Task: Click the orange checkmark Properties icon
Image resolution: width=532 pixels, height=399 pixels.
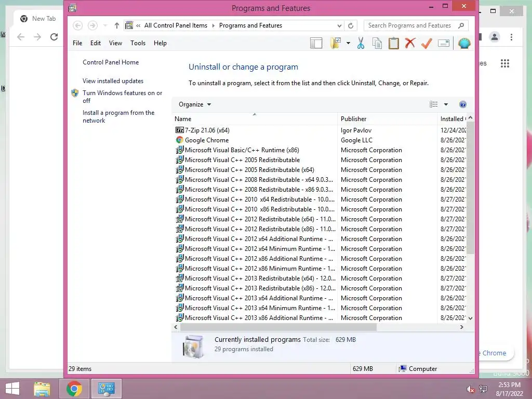Action: (x=427, y=44)
